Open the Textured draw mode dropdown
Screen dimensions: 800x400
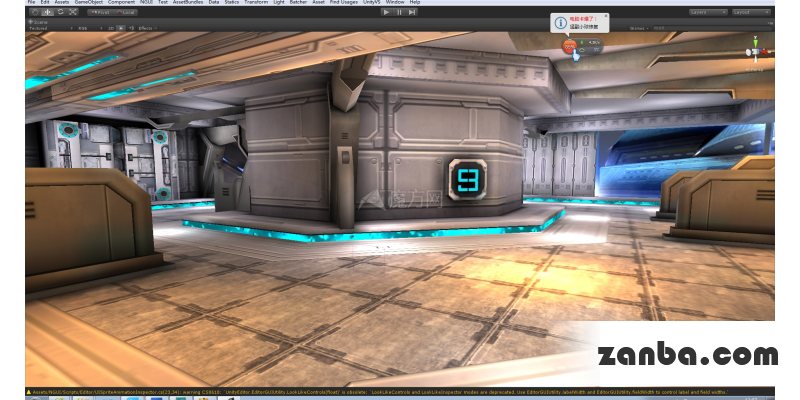pyautogui.click(x=51, y=28)
